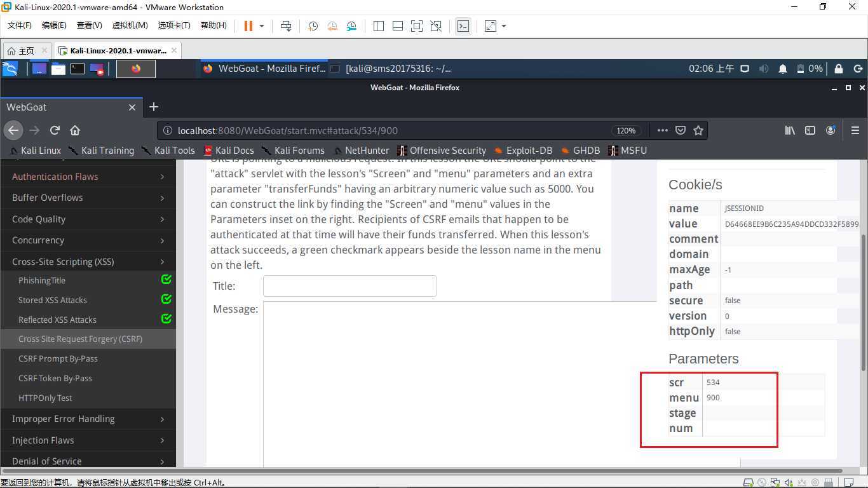Open the Offensive Security bookmark
Screen dimensions: 868x488
[442, 151]
